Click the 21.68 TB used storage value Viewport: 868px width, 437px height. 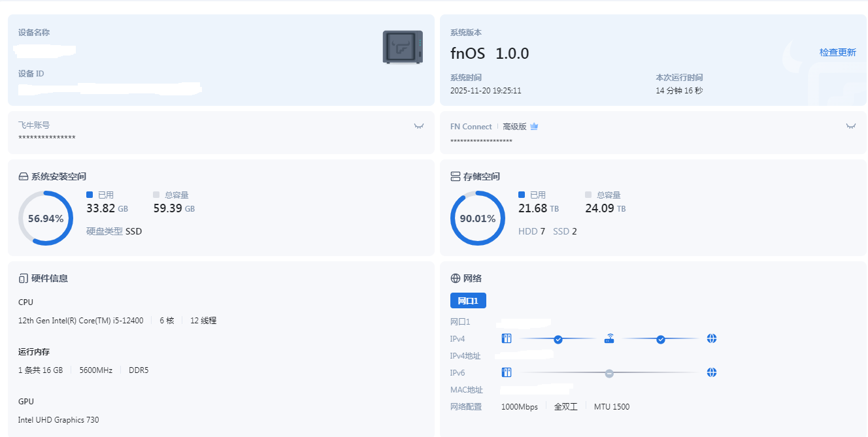[x=539, y=208]
